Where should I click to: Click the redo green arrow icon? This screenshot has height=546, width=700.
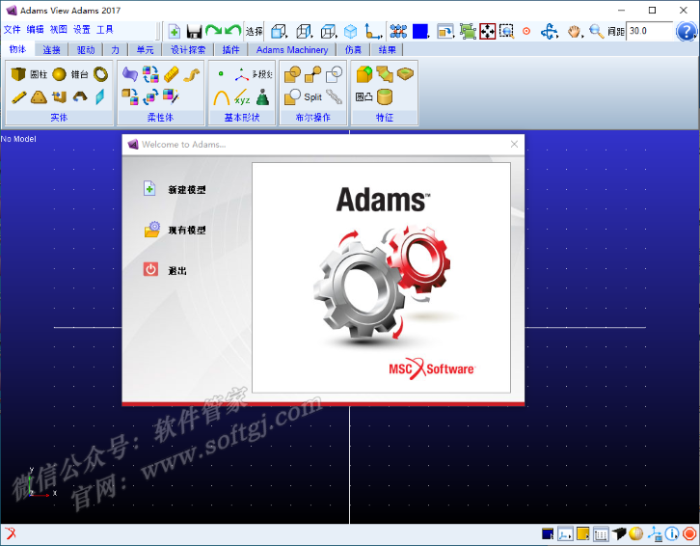coord(213,31)
